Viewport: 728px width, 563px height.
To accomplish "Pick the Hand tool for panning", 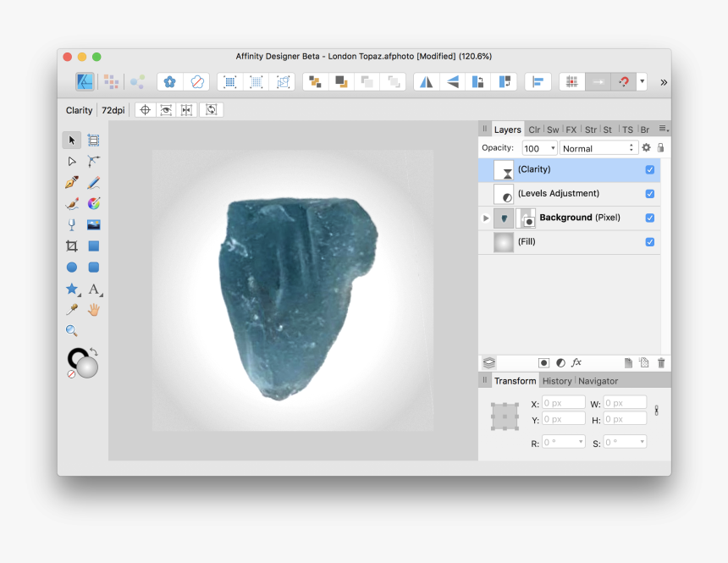I will [x=93, y=309].
